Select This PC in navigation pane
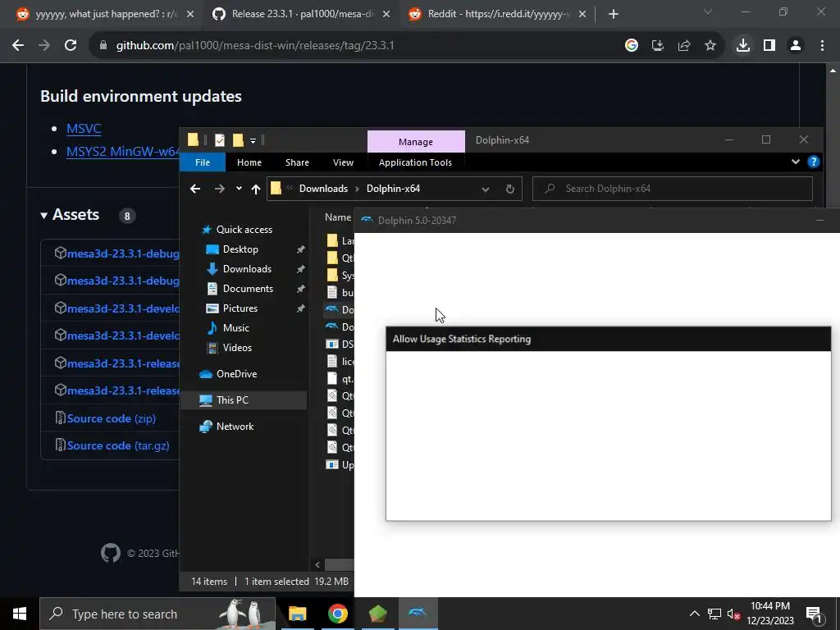840x630 pixels. pos(232,400)
